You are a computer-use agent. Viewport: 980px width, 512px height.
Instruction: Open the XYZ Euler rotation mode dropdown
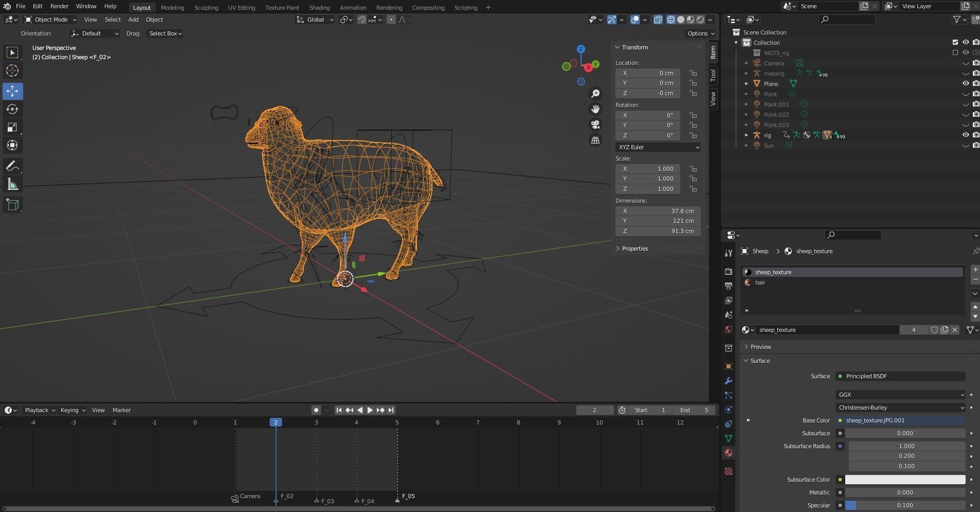[658, 147]
